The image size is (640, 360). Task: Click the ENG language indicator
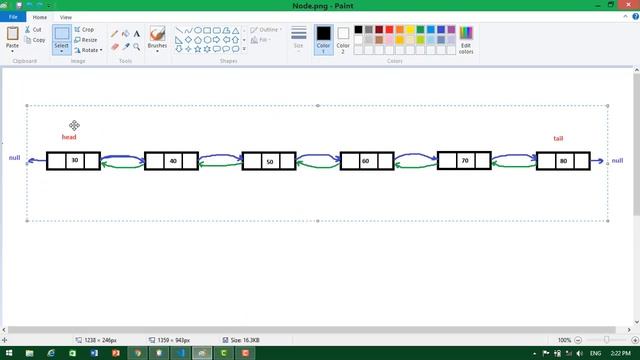(x=596, y=353)
